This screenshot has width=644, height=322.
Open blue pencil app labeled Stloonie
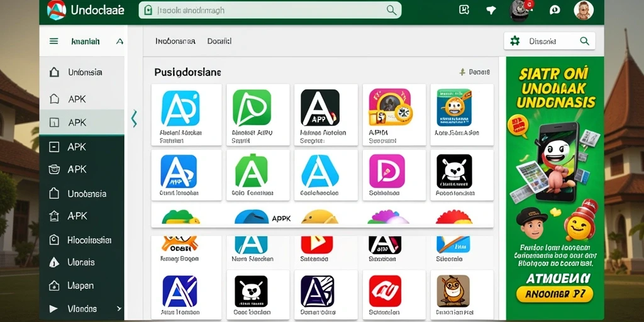point(453,245)
